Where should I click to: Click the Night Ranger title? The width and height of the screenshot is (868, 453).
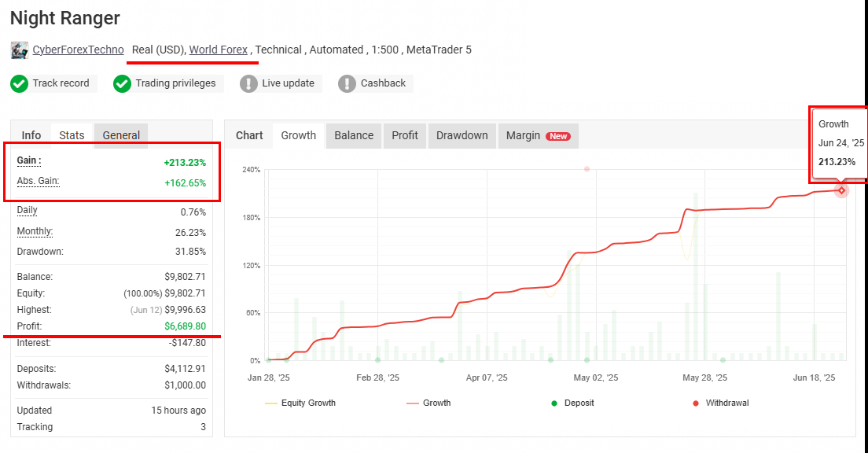(x=64, y=18)
